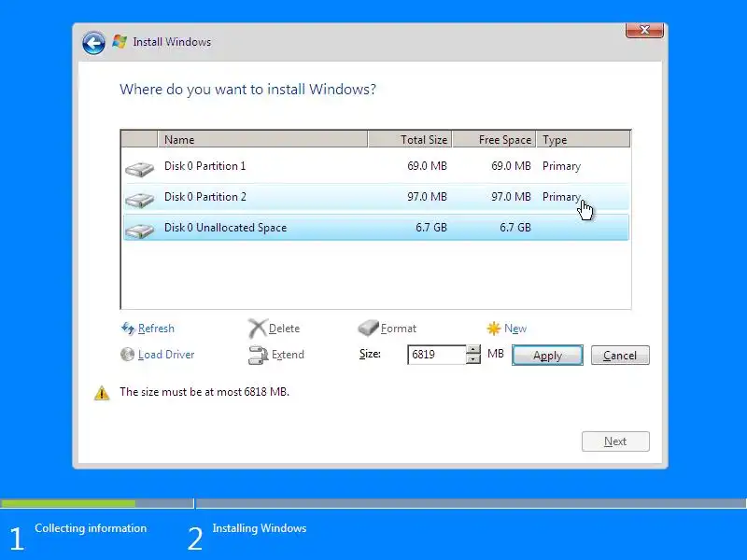Select the Disk 0 Partition 2 row
This screenshot has width=747, height=560.
click(376, 197)
